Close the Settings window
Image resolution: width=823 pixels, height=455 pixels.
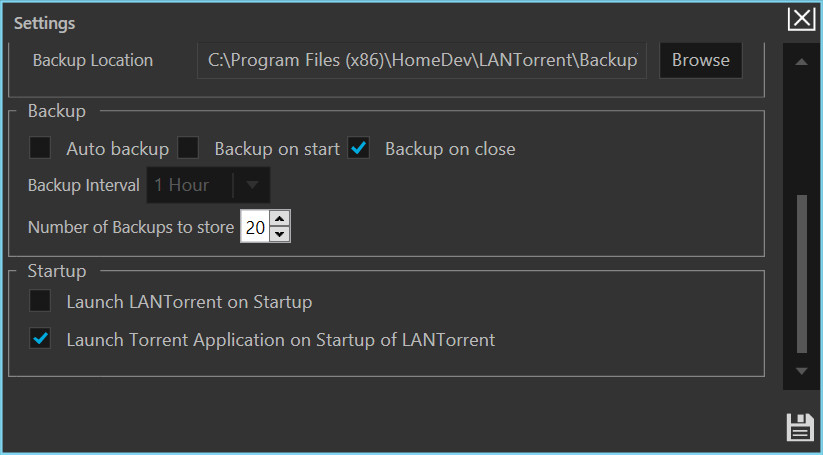tap(801, 19)
